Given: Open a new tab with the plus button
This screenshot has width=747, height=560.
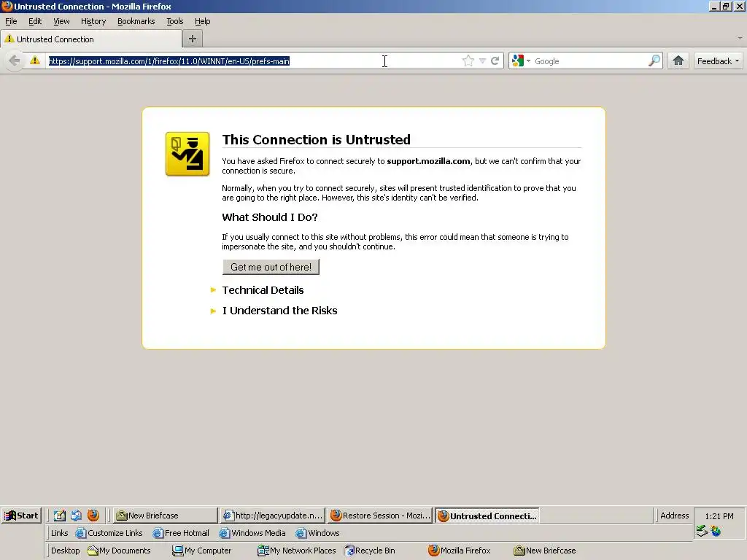Looking at the screenshot, I should (193, 39).
